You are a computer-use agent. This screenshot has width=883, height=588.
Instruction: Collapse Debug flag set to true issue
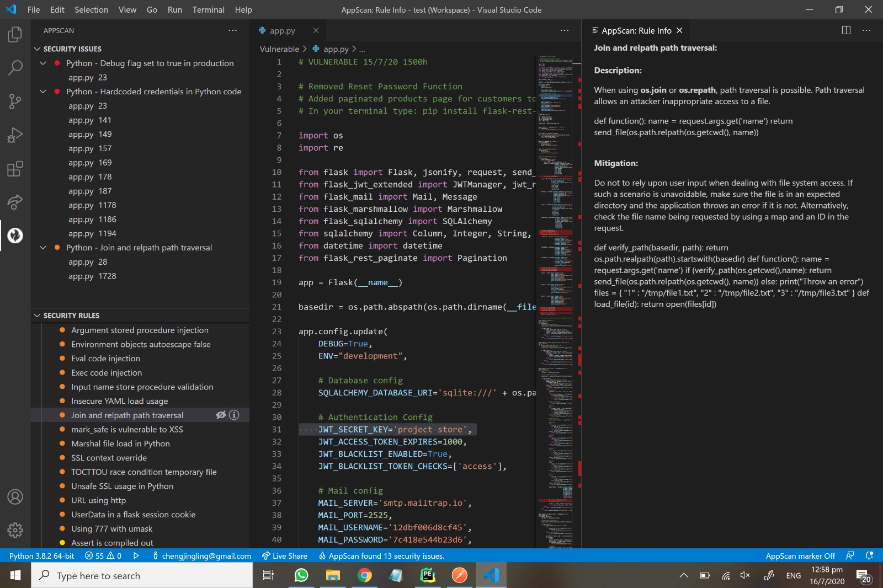pos(42,63)
